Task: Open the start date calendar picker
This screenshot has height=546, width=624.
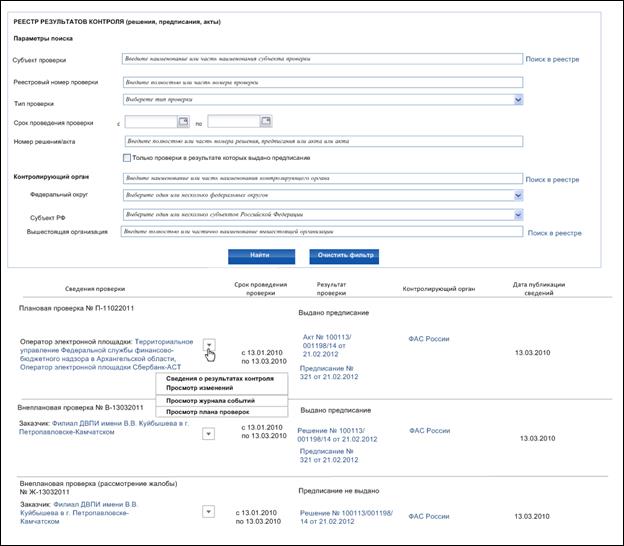Action: pos(183,122)
